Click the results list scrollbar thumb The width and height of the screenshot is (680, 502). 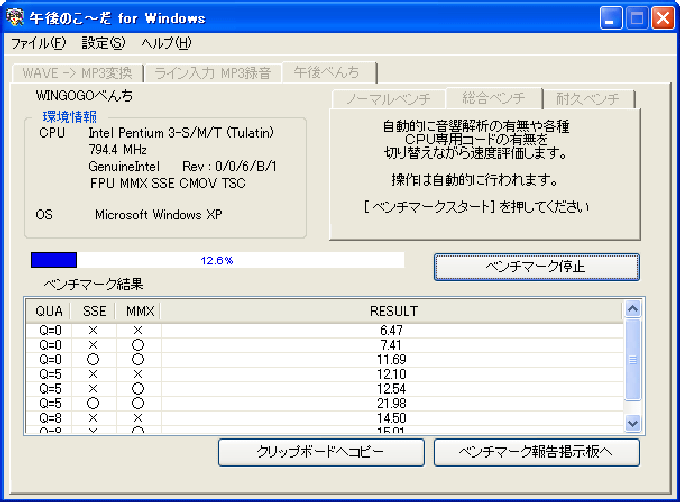[633, 359]
